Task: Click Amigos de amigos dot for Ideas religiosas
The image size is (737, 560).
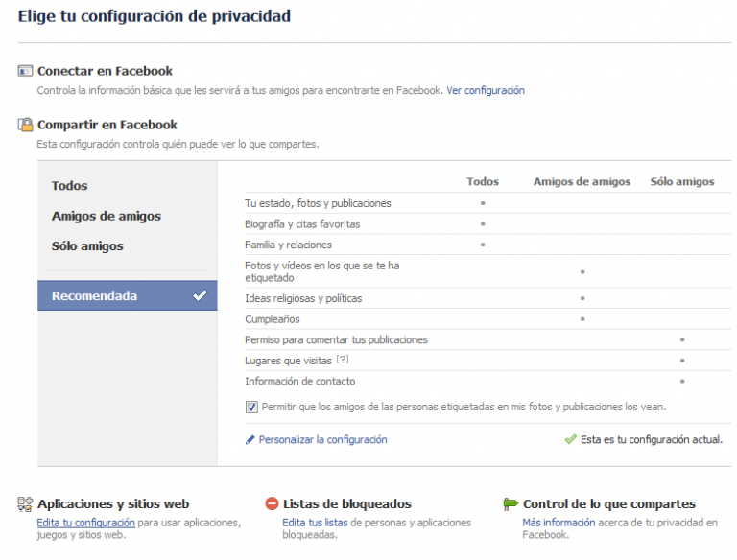Action: (x=582, y=298)
